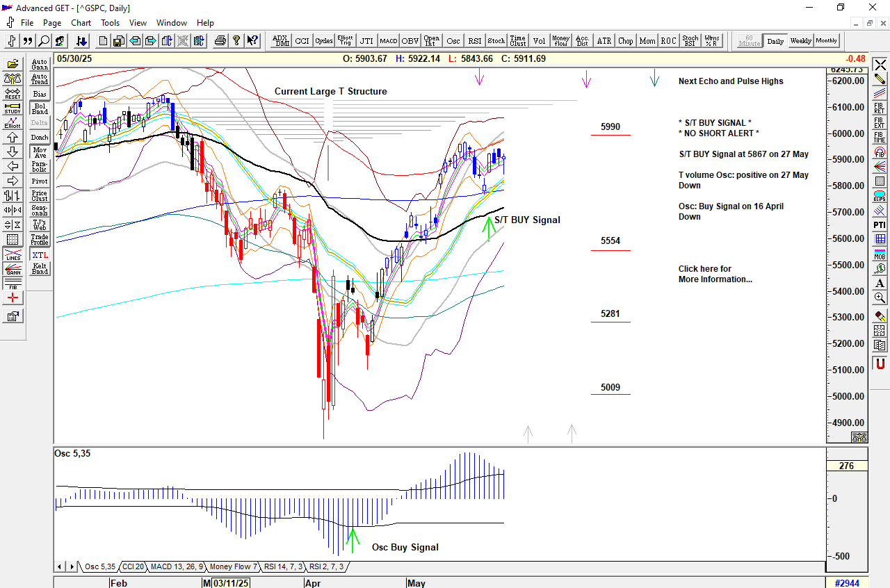Switch the chart to Weekly timeframe
The width and height of the screenshot is (890, 588).
click(800, 41)
